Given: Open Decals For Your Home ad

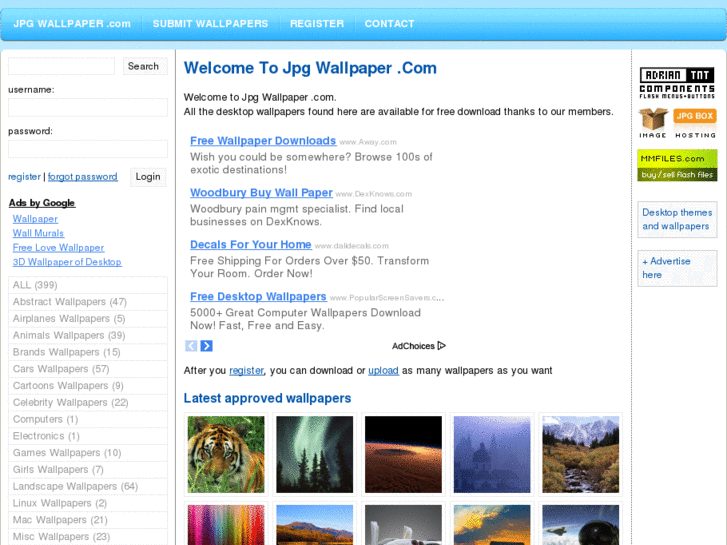Looking at the screenshot, I should click(x=250, y=245).
